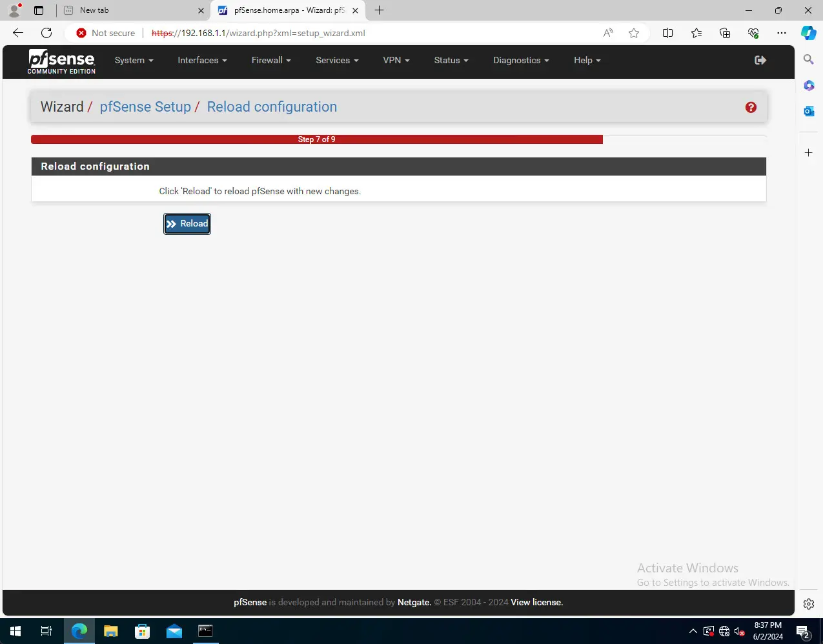Open Mail app from taskbar

pyautogui.click(x=174, y=631)
